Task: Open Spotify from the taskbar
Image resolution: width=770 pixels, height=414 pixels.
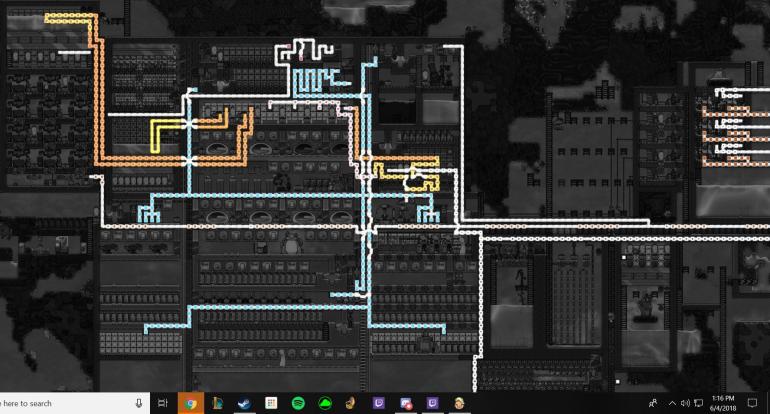Action: [298, 403]
